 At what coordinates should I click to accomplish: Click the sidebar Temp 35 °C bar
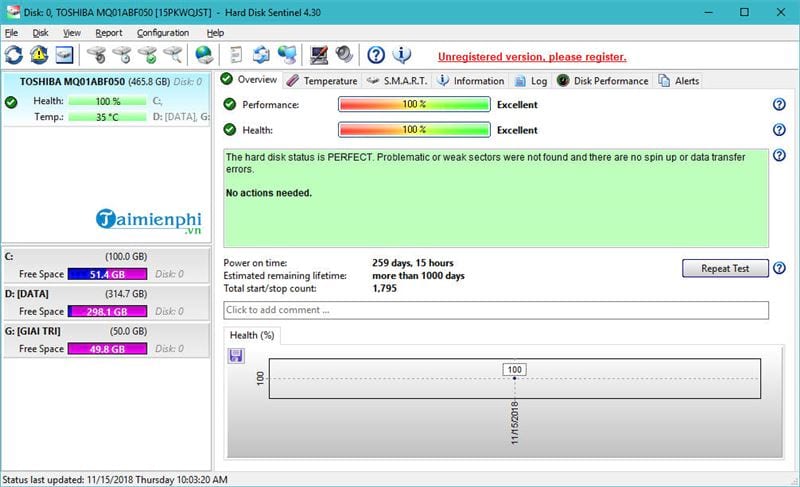pyautogui.click(x=107, y=117)
